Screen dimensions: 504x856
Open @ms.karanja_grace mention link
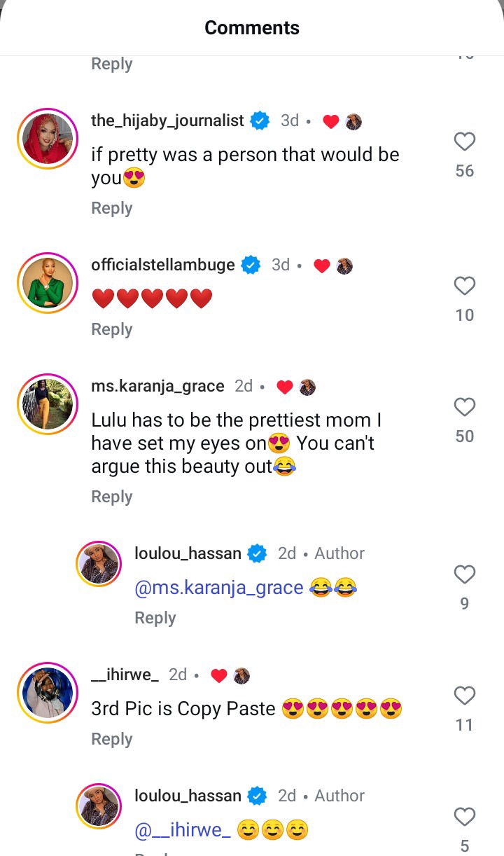[x=218, y=588]
